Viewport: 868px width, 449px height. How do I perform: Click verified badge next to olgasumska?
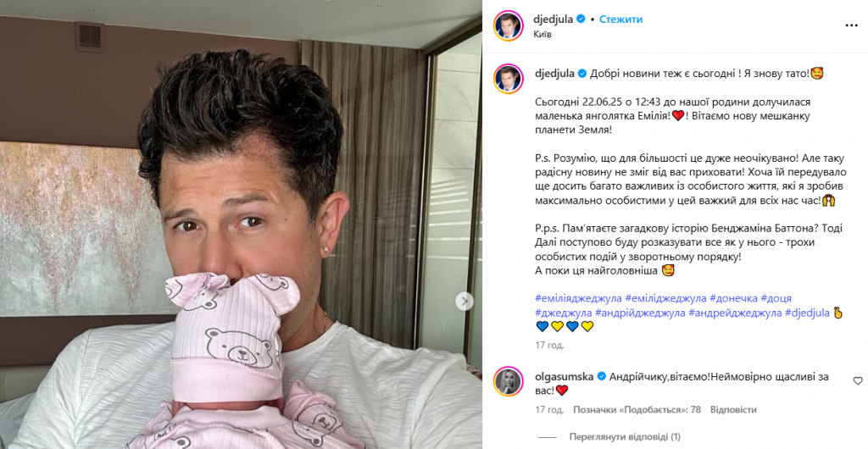pos(601,376)
